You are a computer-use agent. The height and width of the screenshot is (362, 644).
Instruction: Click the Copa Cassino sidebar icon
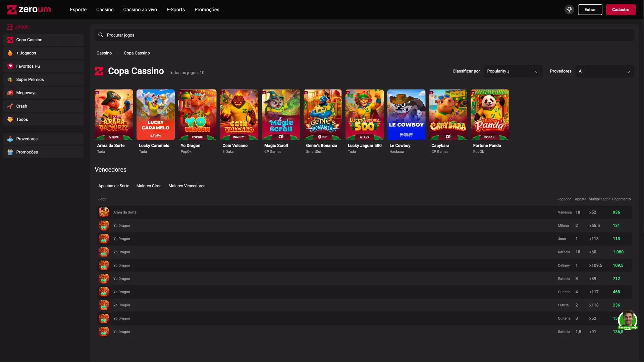10,40
